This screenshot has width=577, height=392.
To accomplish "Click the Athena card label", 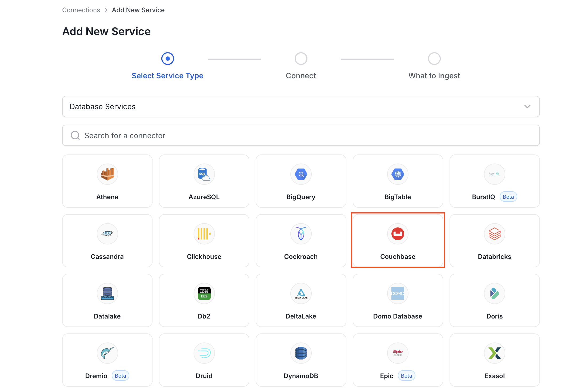I will click(107, 197).
